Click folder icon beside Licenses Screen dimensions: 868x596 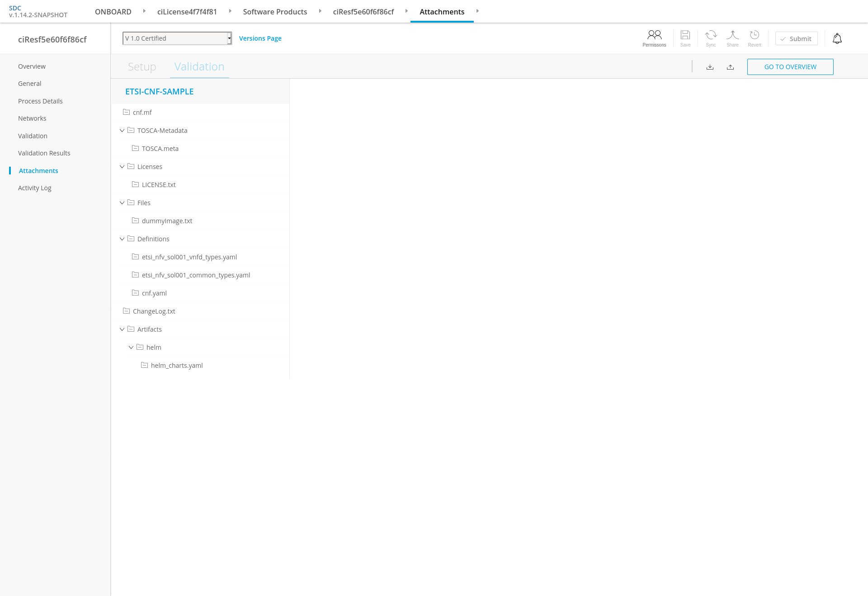tap(131, 166)
